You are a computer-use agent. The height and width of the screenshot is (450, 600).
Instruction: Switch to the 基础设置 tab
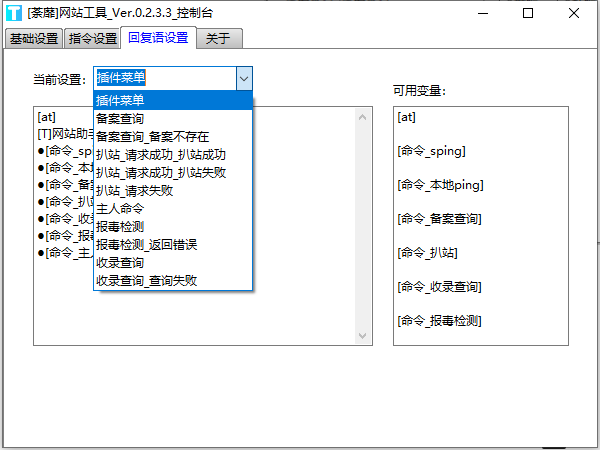(x=33, y=39)
